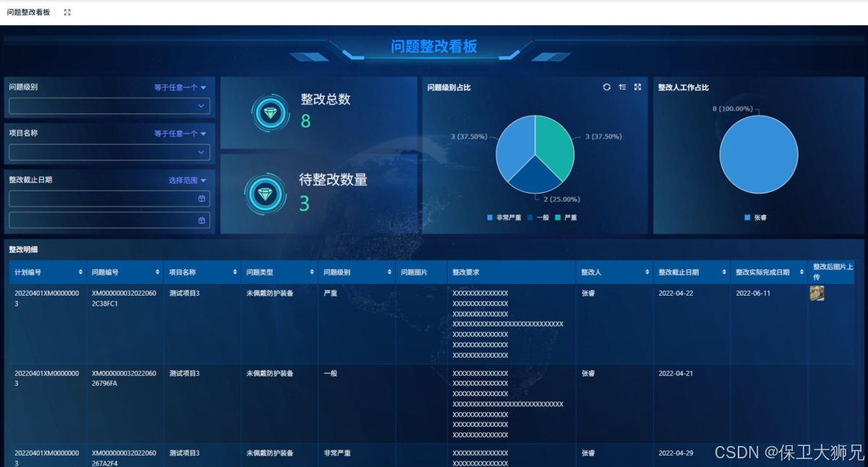Toggle the 一般 legend item
Screen dimensions: 868x467
click(538, 218)
